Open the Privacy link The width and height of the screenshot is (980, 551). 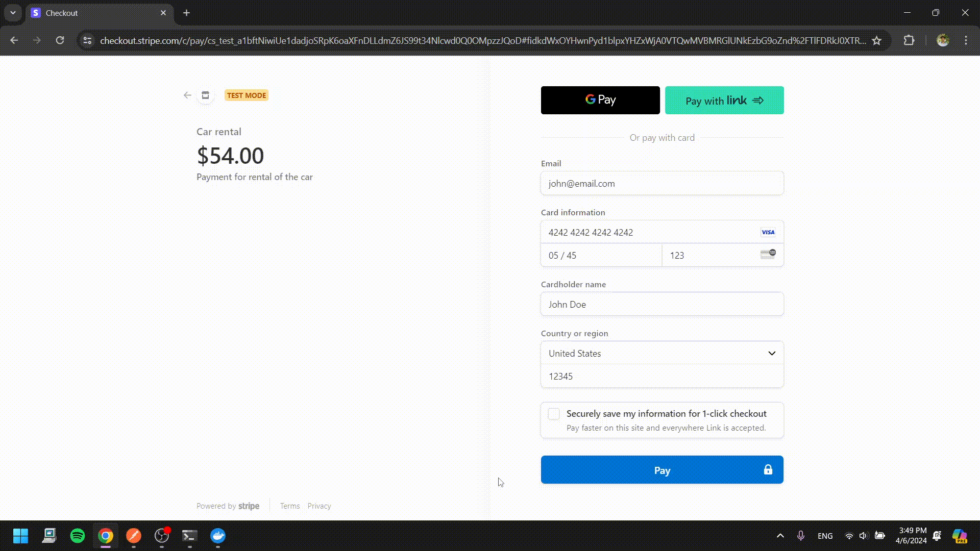click(x=319, y=506)
